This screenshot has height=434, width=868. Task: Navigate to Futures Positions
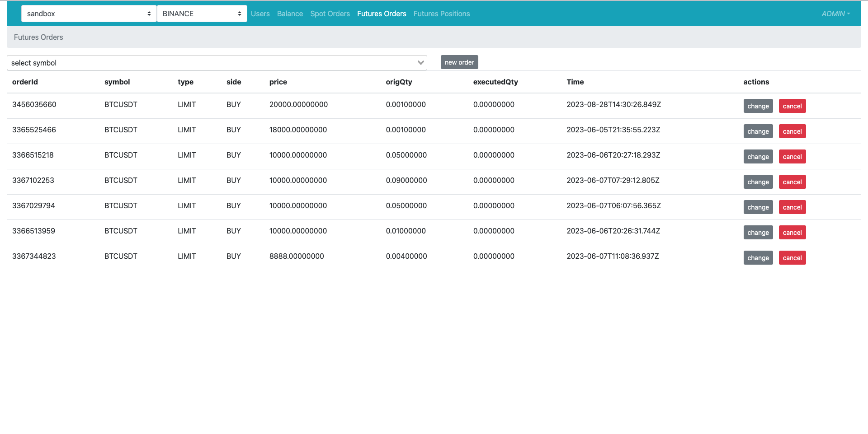click(x=441, y=14)
